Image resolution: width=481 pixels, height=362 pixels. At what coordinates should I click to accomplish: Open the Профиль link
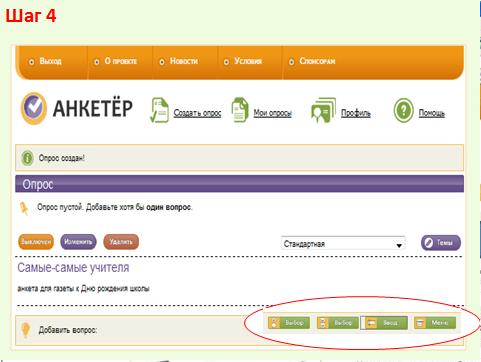pyautogui.click(x=356, y=113)
